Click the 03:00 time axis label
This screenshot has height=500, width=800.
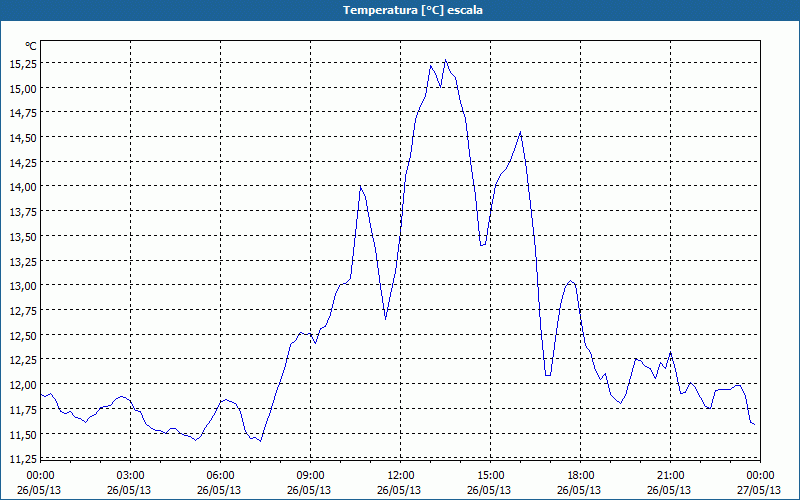click(x=131, y=476)
